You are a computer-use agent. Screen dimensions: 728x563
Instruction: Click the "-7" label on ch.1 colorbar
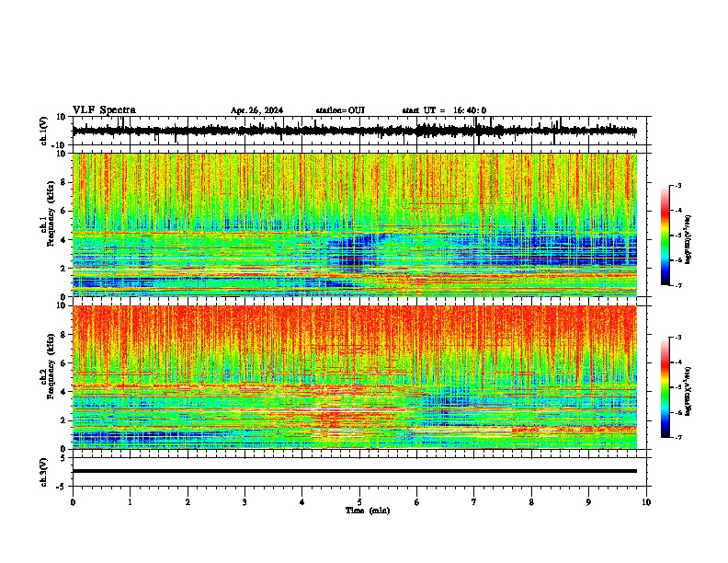pos(677,285)
